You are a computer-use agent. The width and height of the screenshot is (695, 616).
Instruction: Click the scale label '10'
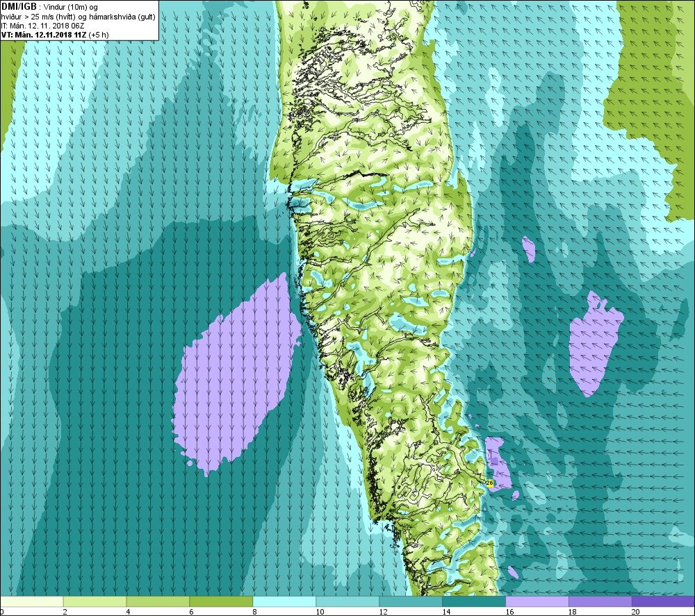[x=320, y=612]
